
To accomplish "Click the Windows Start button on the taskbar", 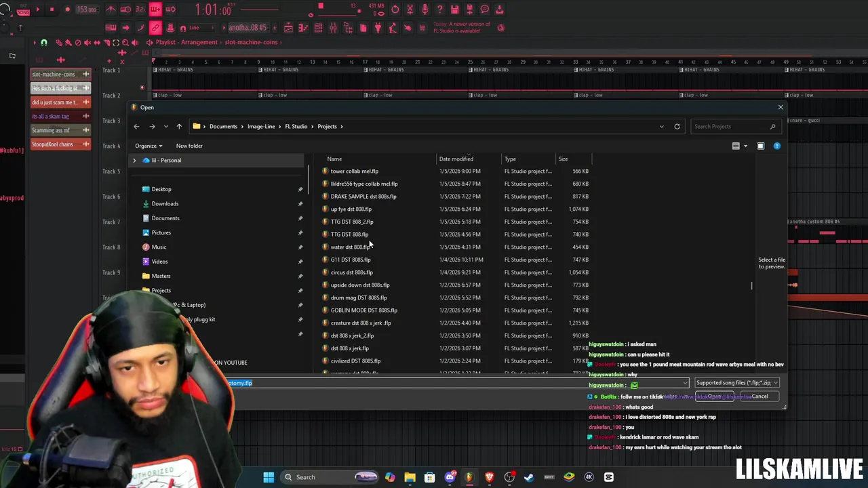I will (x=269, y=477).
